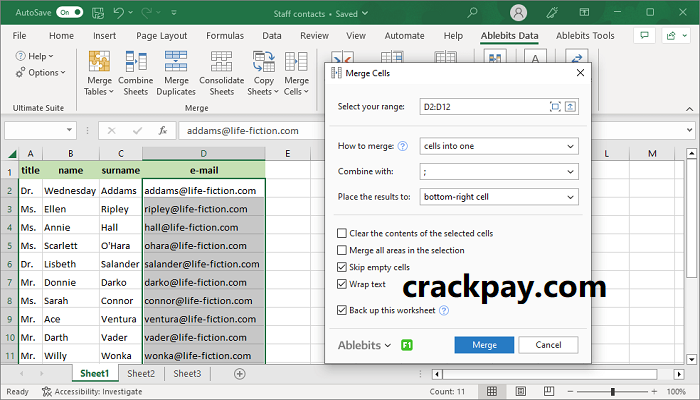The width and height of the screenshot is (700, 400).
Task: Click the Redo arrow
Action: coord(146,13)
